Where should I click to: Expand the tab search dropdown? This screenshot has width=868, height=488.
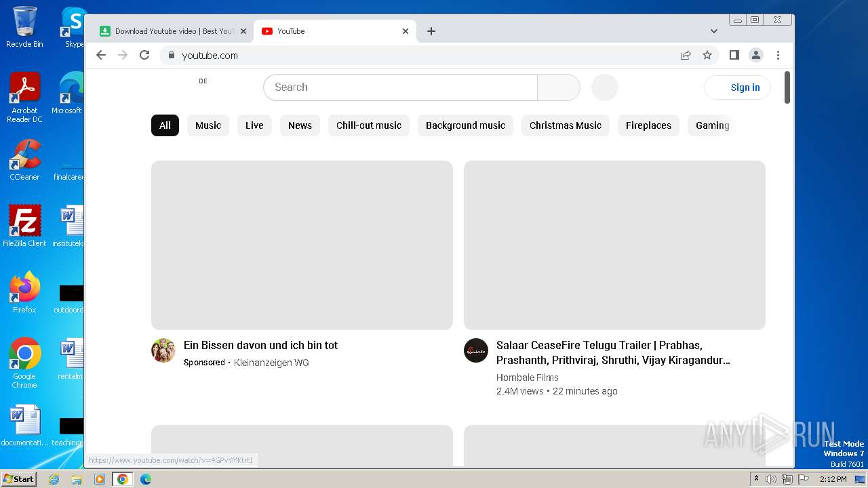click(x=714, y=31)
